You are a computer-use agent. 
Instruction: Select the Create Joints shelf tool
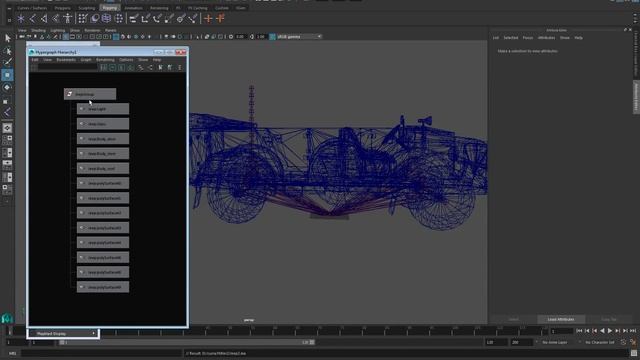33,18
